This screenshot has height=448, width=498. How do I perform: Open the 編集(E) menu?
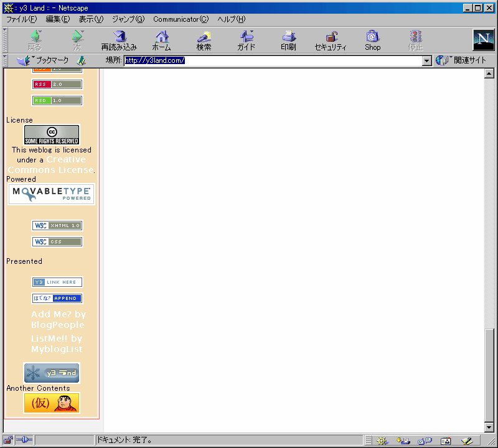pos(58,19)
